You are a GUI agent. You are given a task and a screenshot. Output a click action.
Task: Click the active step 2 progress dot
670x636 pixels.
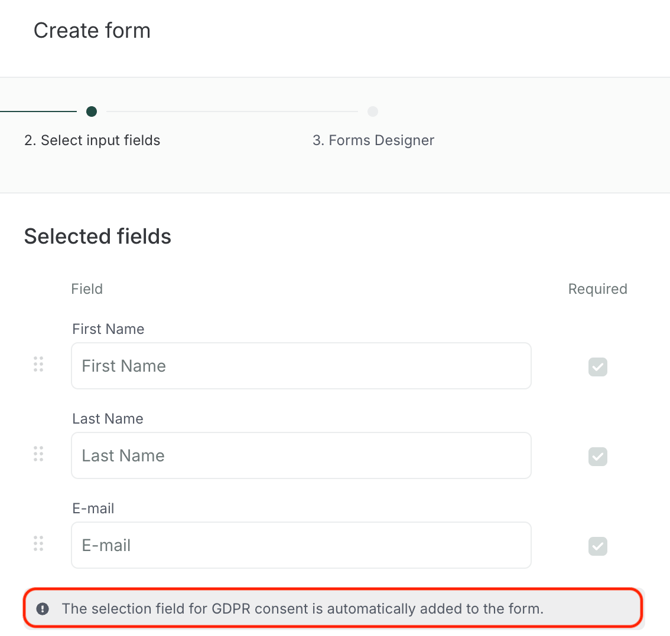click(92, 111)
